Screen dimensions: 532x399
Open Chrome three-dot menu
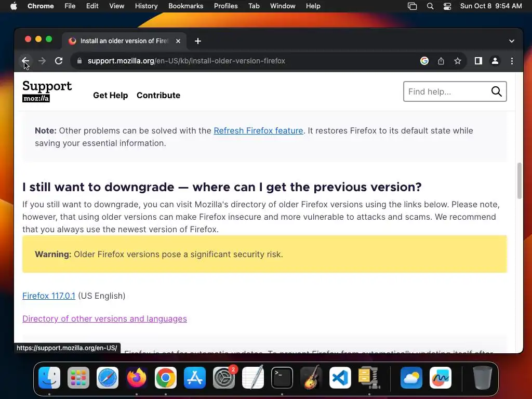click(512, 61)
